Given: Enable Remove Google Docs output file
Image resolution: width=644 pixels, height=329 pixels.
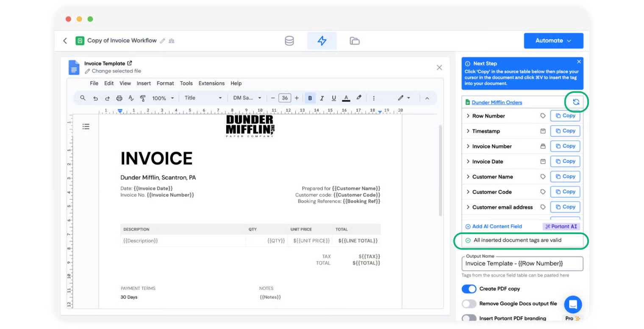Looking at the screenshot, I should pos(469,304).
